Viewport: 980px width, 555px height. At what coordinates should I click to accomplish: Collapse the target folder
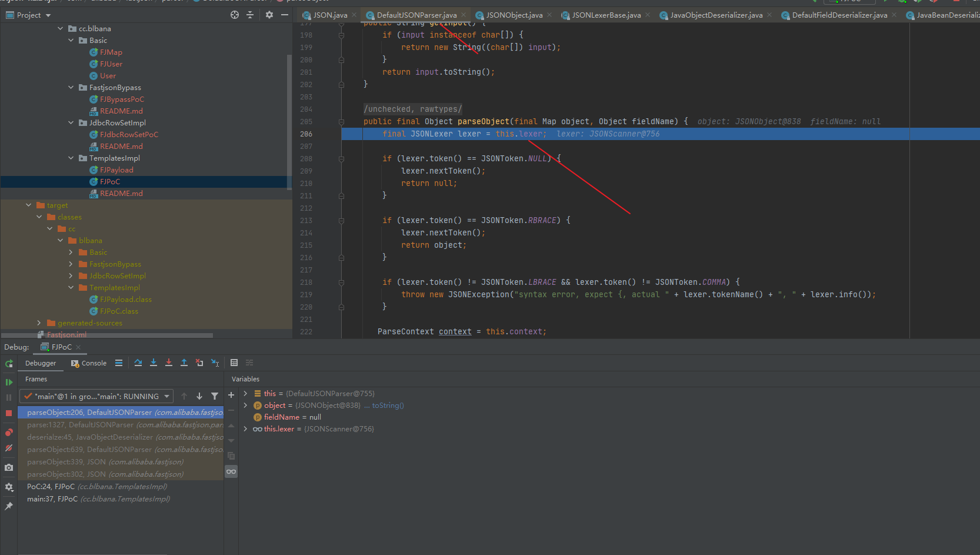point(29,205)
